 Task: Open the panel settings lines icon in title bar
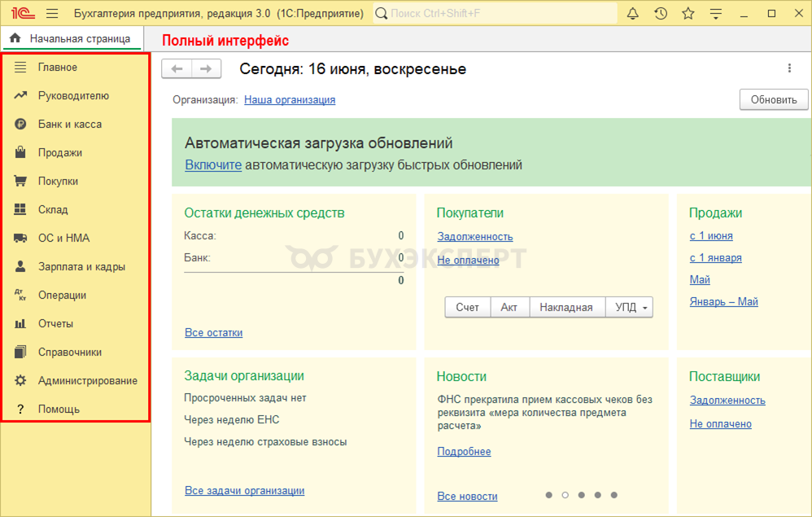point(716,14)
